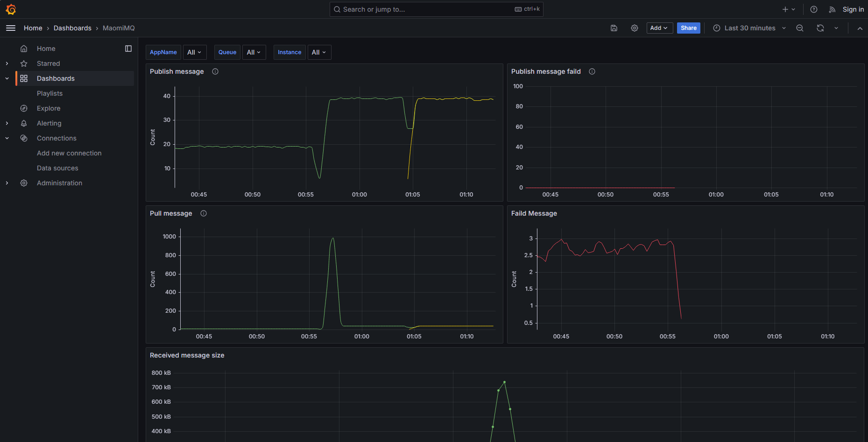
Task: Click the plus new item icon
Action: 785,9
